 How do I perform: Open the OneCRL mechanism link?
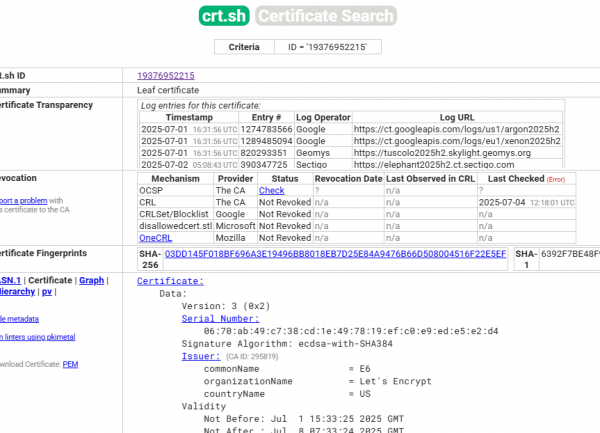click(155, 238)
